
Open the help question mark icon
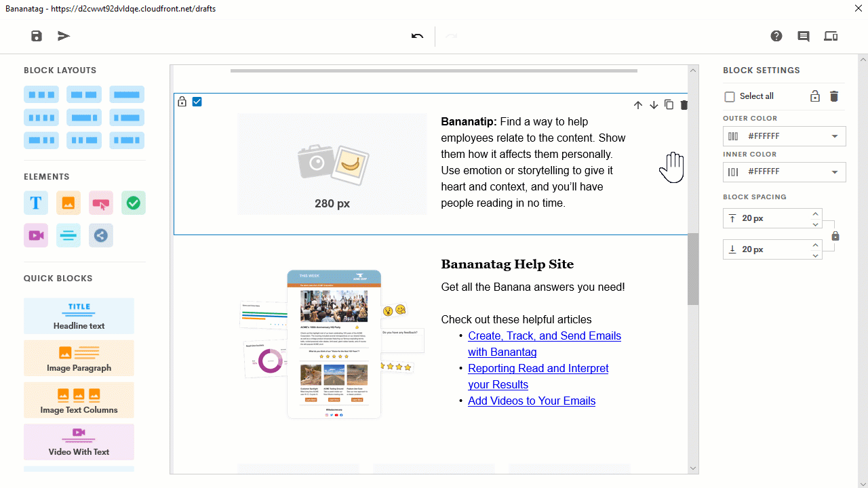(x=776, y=36)
